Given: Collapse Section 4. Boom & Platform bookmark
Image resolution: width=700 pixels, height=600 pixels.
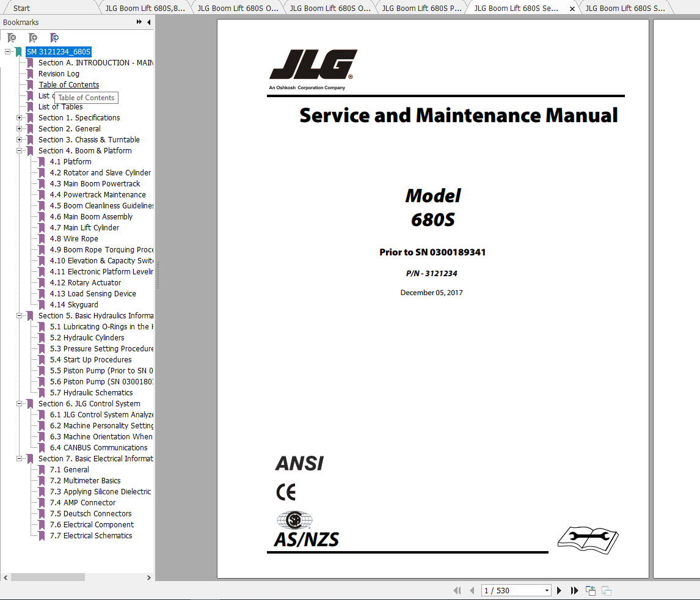Looking at the screenshot, I should [20, 150].
